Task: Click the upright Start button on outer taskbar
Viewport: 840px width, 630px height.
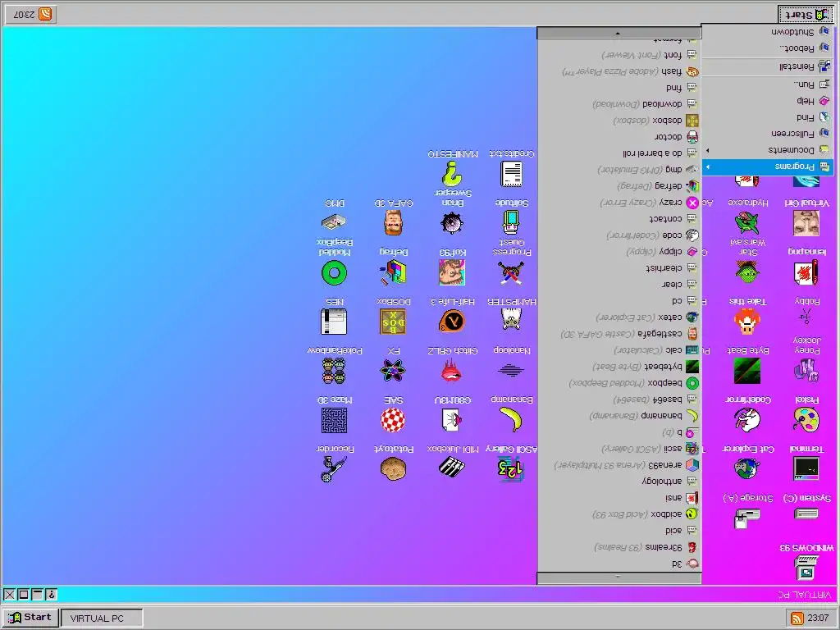Action: 30,617
